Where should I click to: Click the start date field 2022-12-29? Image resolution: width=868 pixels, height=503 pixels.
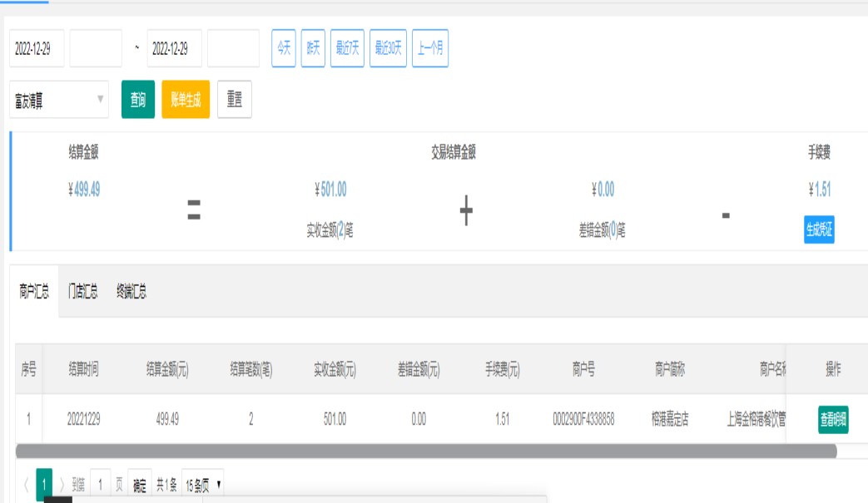(37, 49)
